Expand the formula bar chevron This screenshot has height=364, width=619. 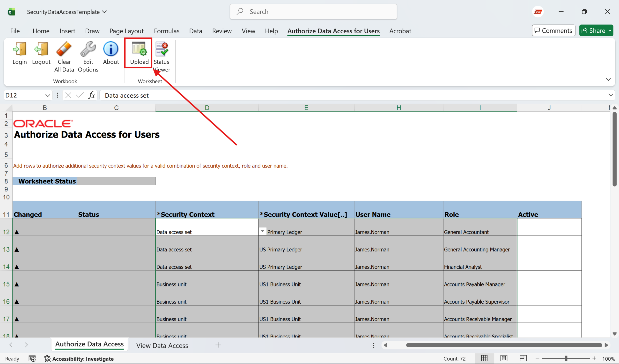pyautogui.click(x=611, y=95)
